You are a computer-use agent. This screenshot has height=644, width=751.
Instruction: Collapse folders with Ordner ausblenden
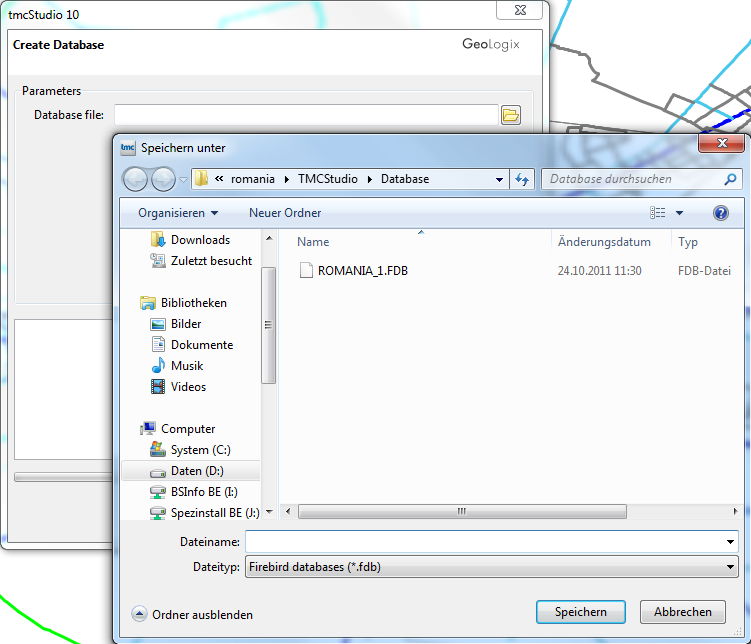[192, 615]
